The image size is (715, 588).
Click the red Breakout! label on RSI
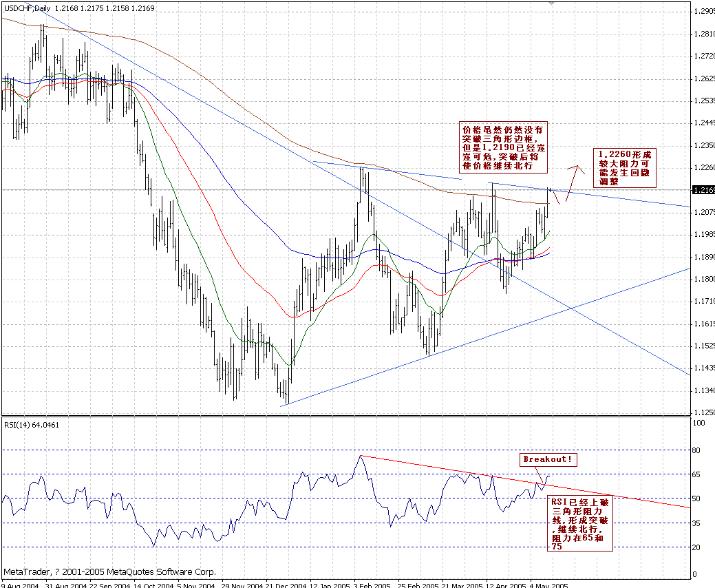pyautogui.click(x=548, y=459)
